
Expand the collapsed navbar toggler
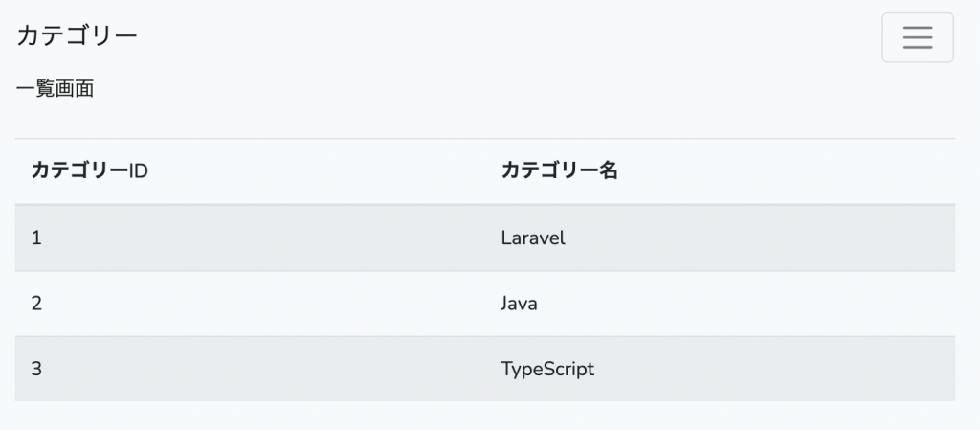[x=917, y=37]
